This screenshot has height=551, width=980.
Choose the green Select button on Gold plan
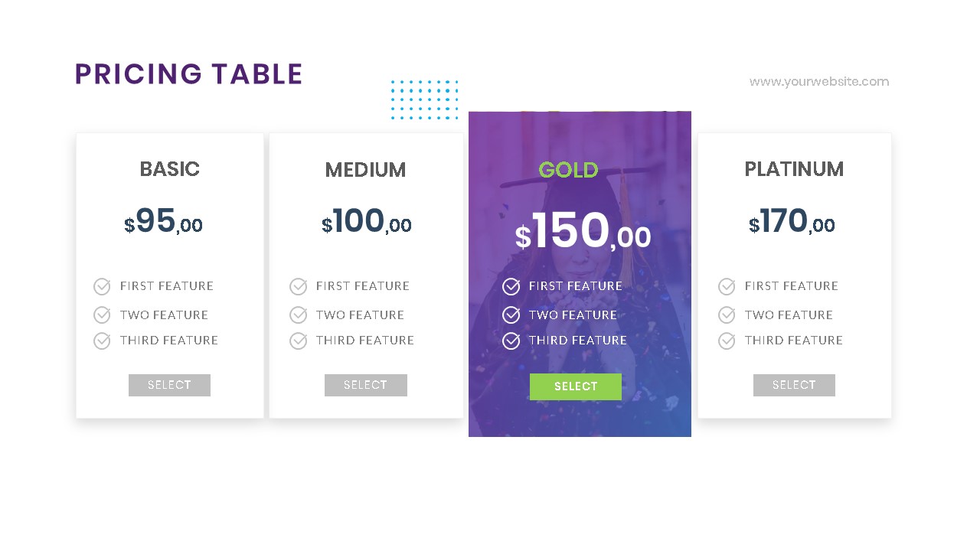[x=575, y=386]
